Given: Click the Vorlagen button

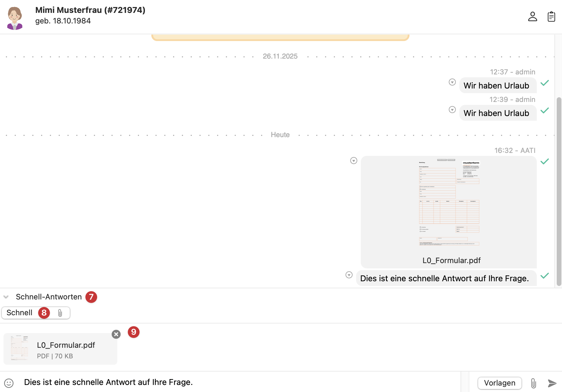Looking at the screenshot, I should pyautogui.click(x=500, y=383).
